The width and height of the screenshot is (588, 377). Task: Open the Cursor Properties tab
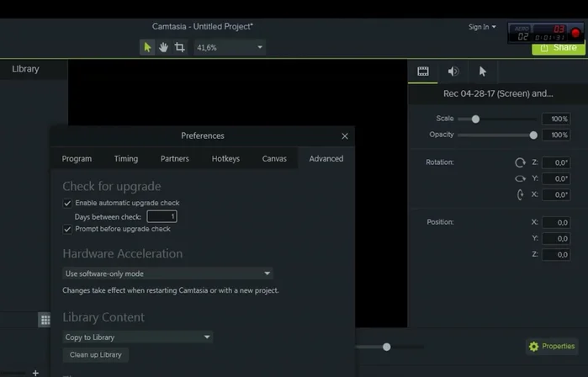(x=483, y=72)
